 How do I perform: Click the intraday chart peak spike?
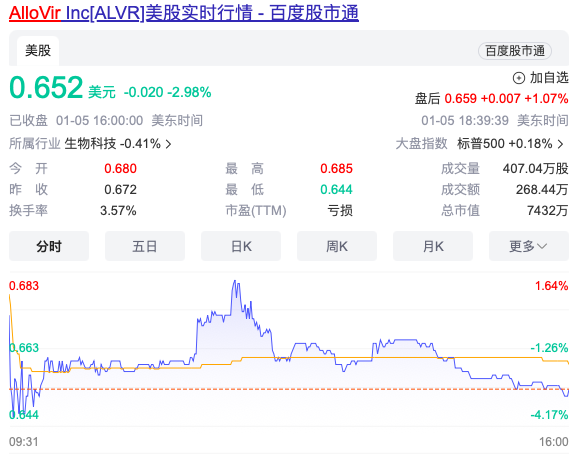(235, 282)
